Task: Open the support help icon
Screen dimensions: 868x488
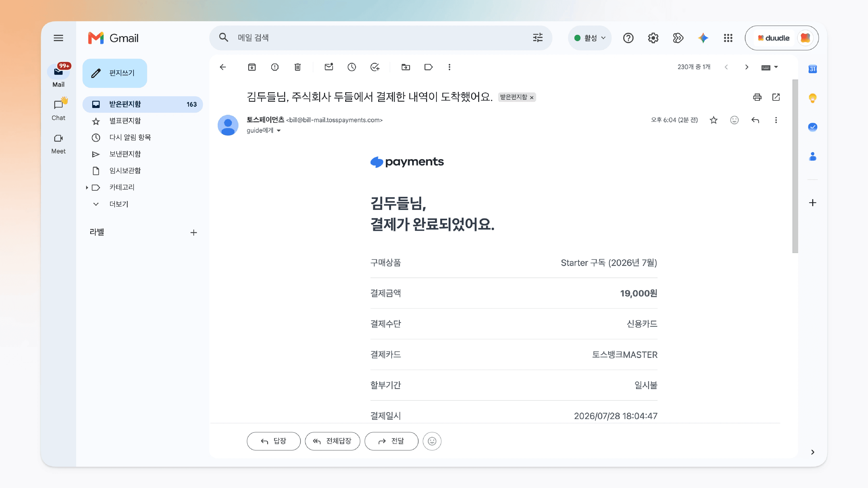Action: click(628, 38)
